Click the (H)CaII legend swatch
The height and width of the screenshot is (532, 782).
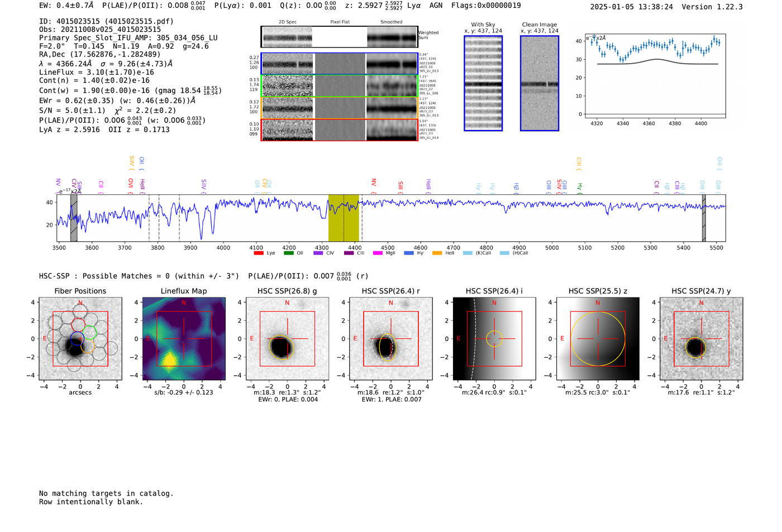[x=504, y=253]
